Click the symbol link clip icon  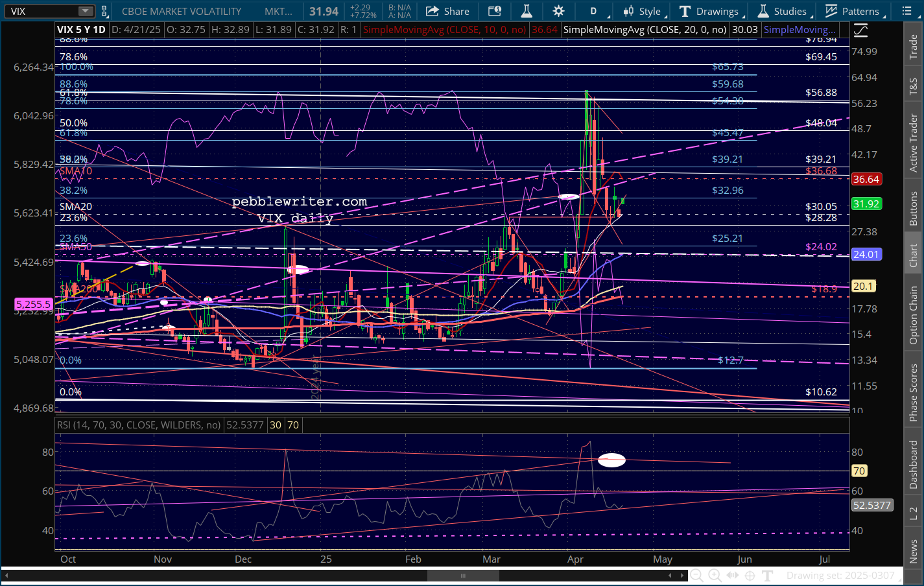click(104, 11)
